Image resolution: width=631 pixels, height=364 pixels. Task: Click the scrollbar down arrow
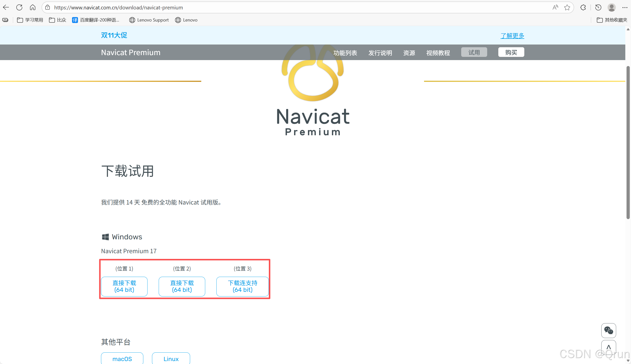click(x=628, y=361)
